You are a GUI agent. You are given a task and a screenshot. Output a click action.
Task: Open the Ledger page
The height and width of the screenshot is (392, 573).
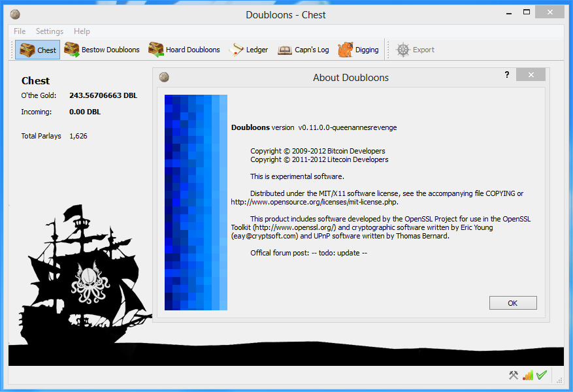(x=248, y=50)
